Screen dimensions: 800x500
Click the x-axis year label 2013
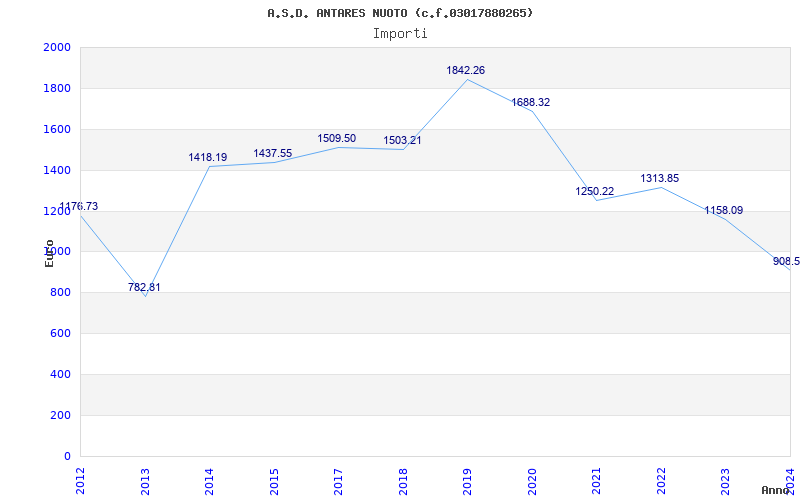(145, 481)
